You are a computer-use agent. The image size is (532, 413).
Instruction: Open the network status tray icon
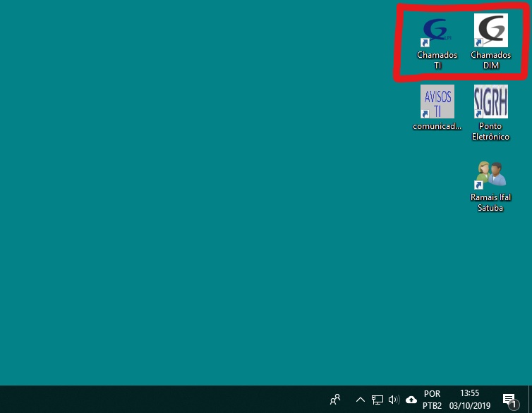point(377,400)
